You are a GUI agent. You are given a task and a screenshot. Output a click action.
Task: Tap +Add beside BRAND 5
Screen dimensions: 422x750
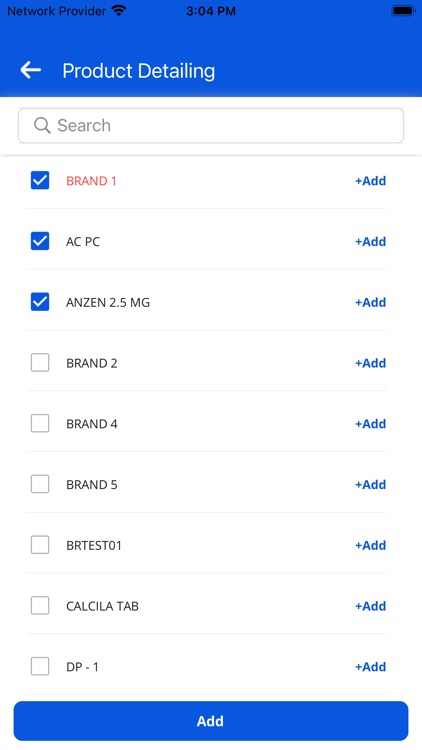(x=370, y=485)
